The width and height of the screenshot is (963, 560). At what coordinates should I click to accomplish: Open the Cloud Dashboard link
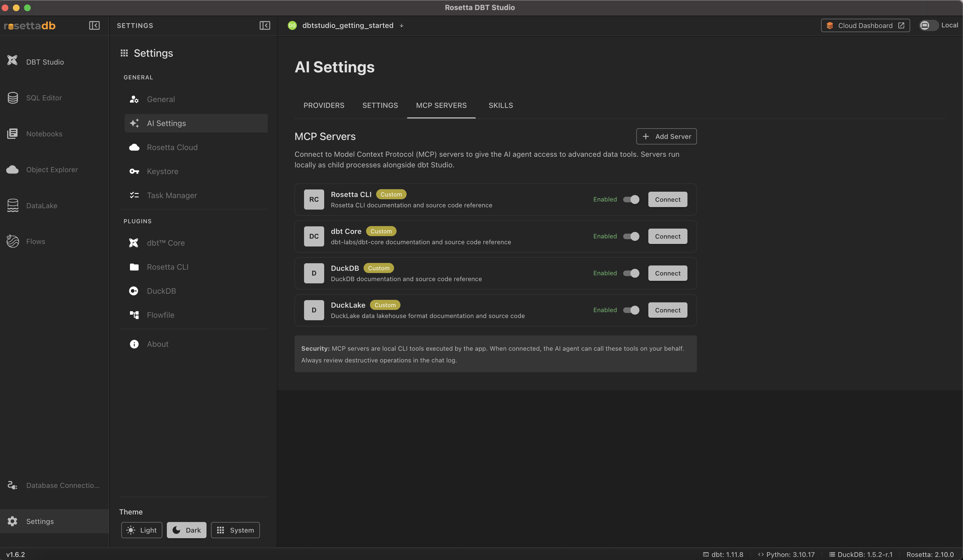(x=865, y=26)
